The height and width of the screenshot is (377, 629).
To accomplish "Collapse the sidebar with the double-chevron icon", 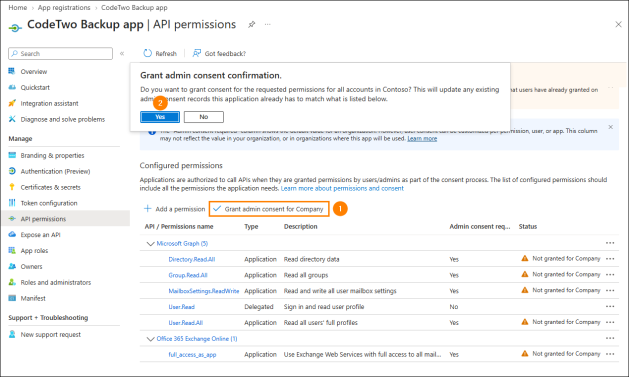I will pyautogui.click(x=122, y=53).
